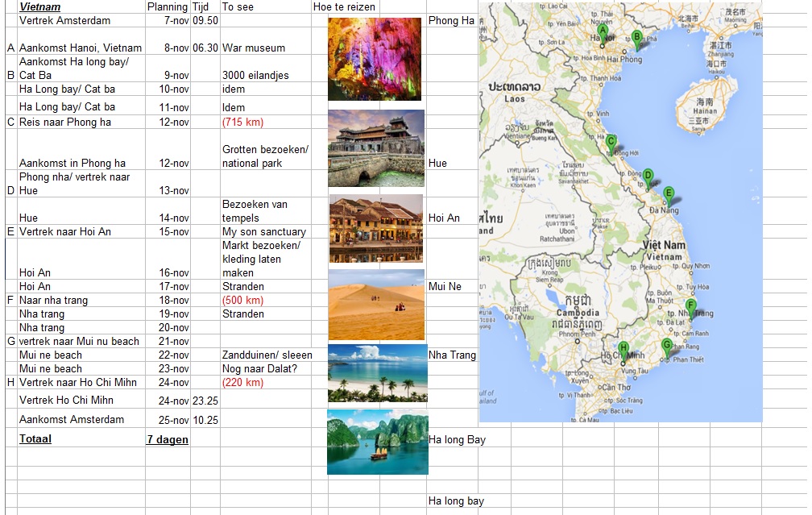Click map marker F at Nha Trang
Screen dimensions: 812x515
pos(690,309)
